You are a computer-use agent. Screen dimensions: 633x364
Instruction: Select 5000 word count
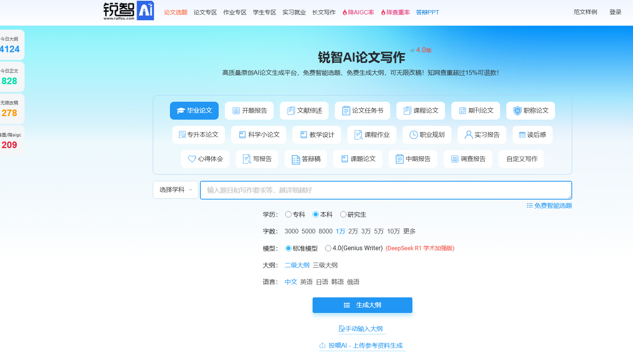pos(308,231)
